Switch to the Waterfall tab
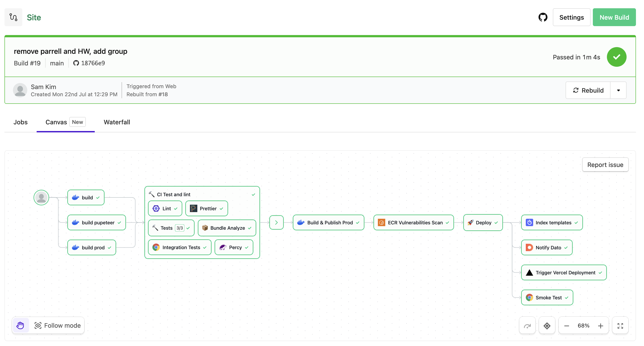The image size is (644, 346). click(x=117, y=122)
